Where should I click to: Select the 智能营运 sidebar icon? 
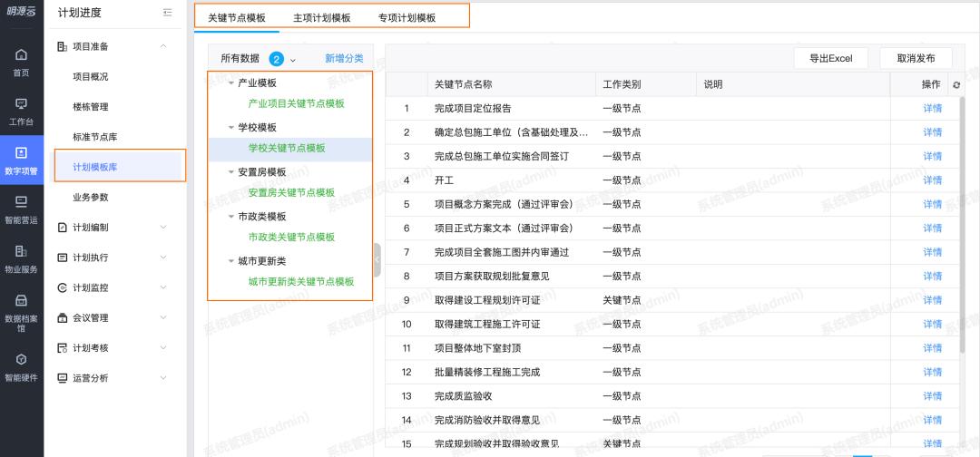tap(21, 209)
